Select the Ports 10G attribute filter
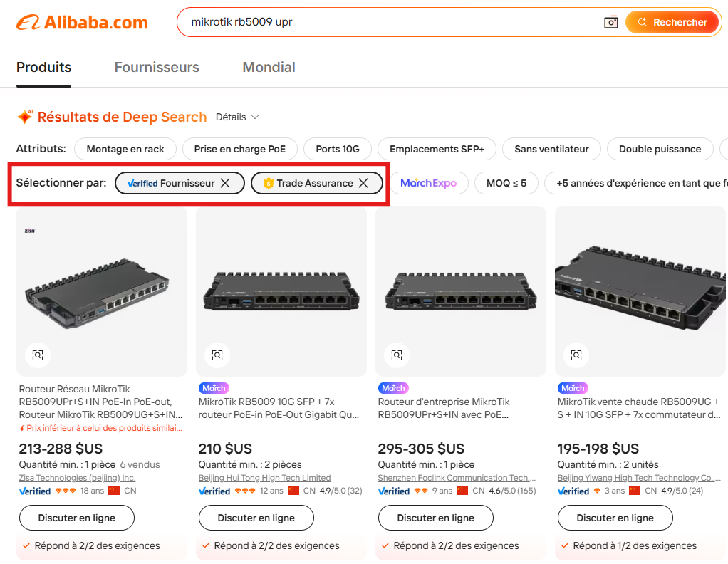 point(338,149)
